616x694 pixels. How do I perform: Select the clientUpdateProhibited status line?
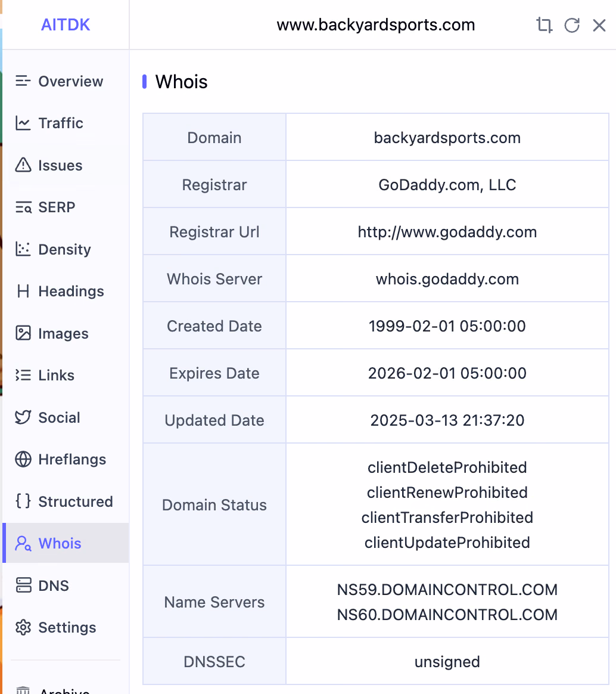[447, 542]
